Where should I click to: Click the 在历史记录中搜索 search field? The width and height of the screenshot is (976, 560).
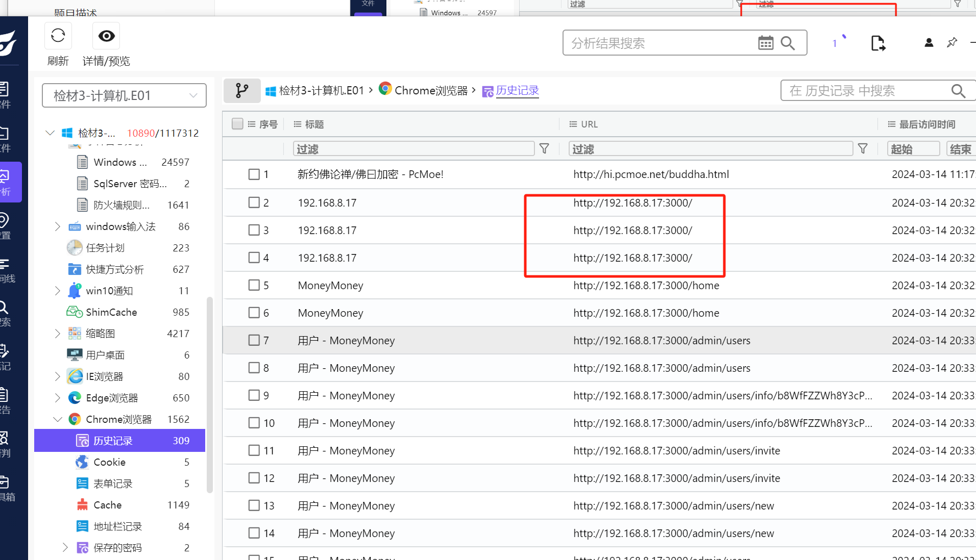(x=867, y=91)
